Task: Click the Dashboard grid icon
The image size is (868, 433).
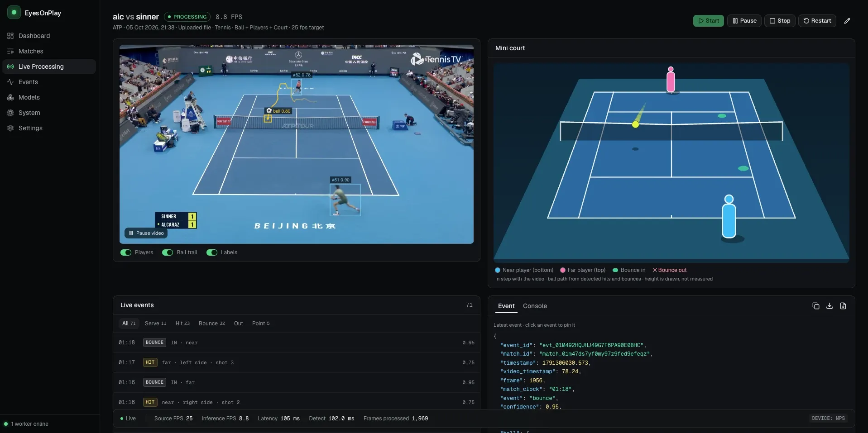Action: click(x=10, y=36)
